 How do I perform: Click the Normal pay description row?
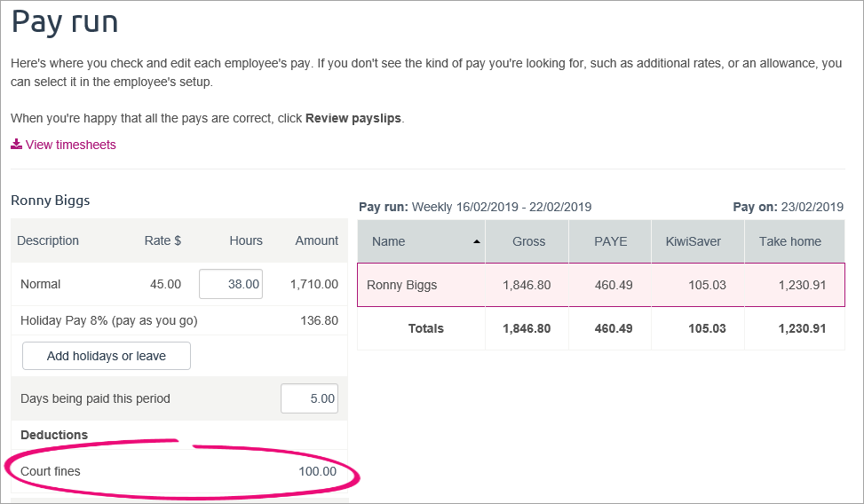179,284
